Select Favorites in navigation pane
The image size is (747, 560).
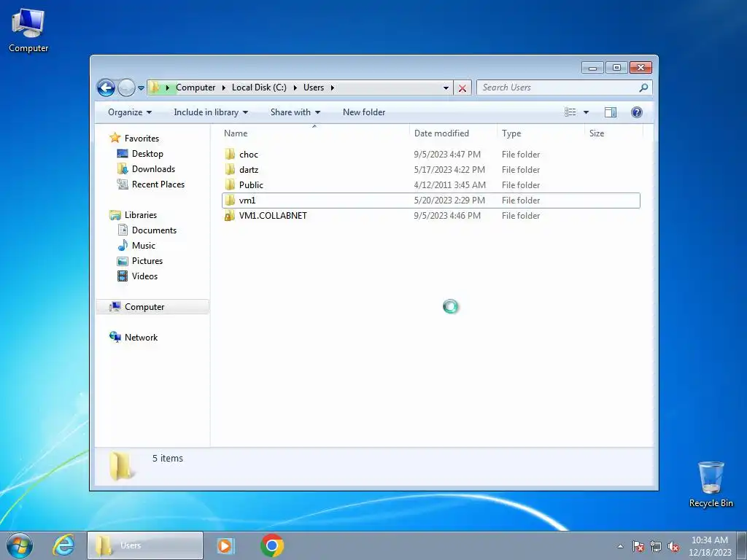click(142, 138)
